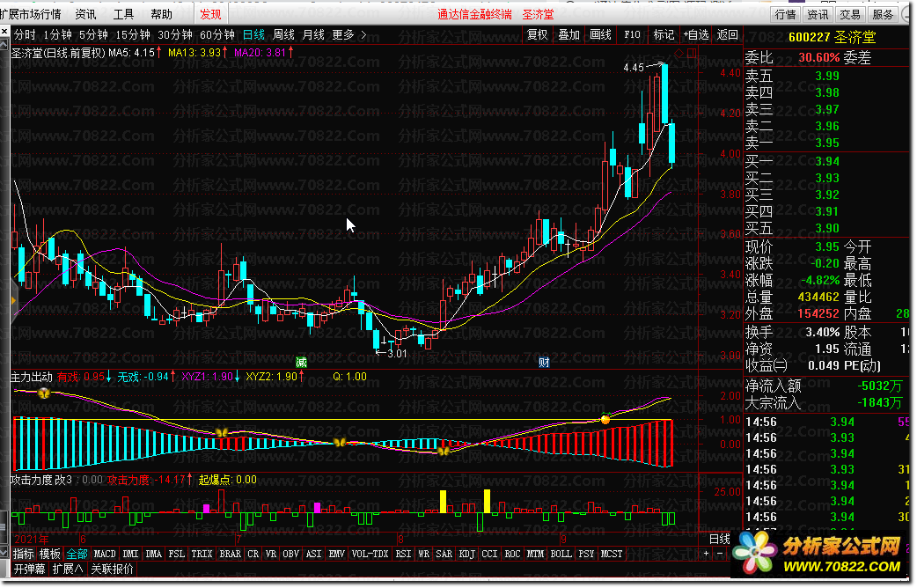Image resolution: width=917 pixels, height=588 pixels.
Task: Click the 主力出动 indicator title
Action: pos(32,377)
